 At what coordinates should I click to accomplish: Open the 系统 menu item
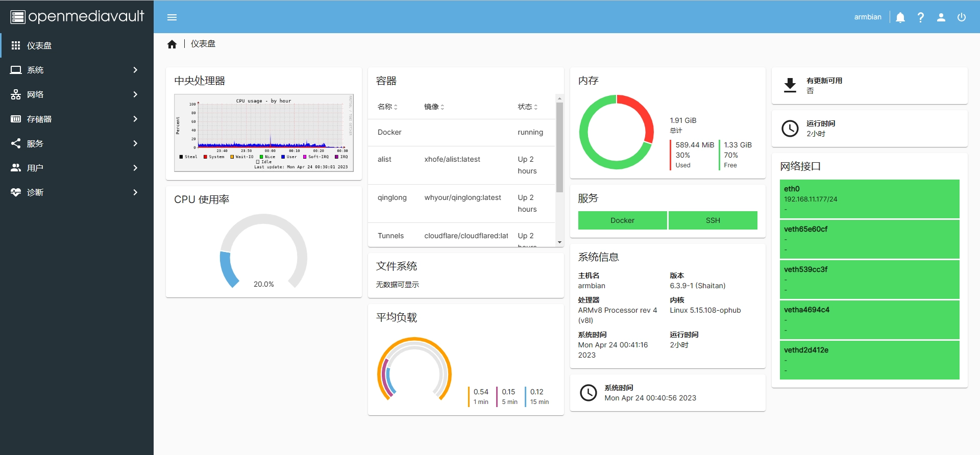point(77,70)
